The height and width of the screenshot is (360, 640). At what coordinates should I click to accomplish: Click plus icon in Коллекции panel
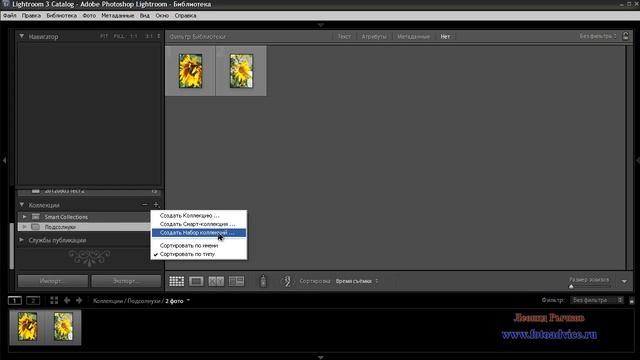[156, 204]
